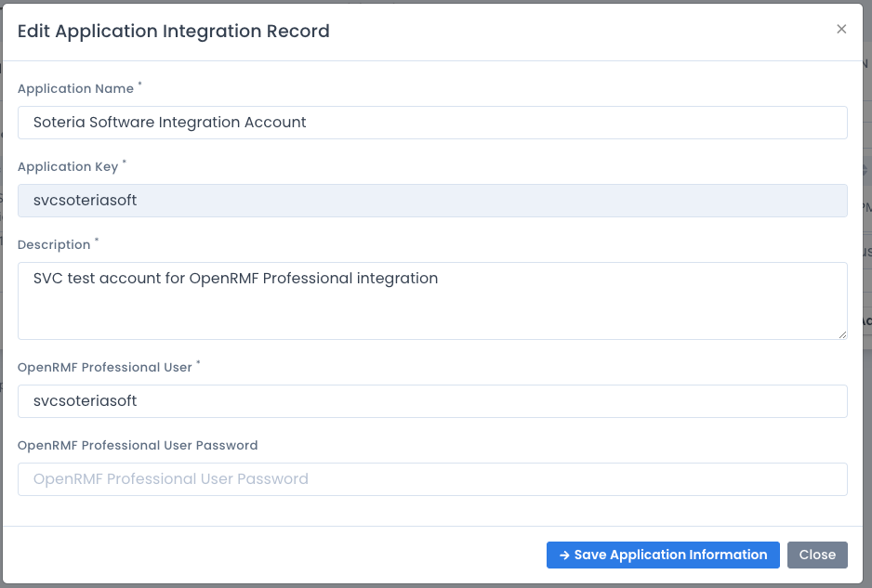Click into the Description text area
The height and width of the screenshot is (588, 872).
(x=432, y=301)
